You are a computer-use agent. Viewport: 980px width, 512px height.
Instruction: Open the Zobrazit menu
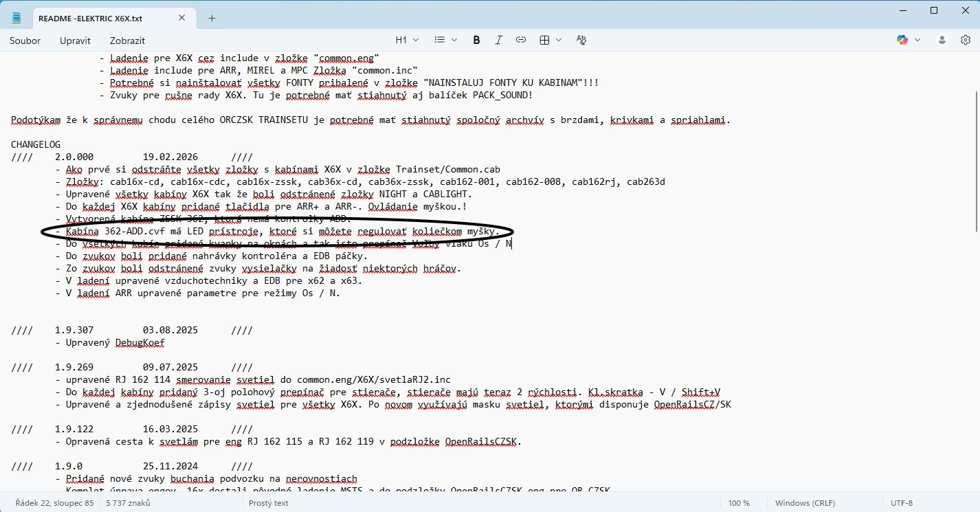[x=127, y=41]
